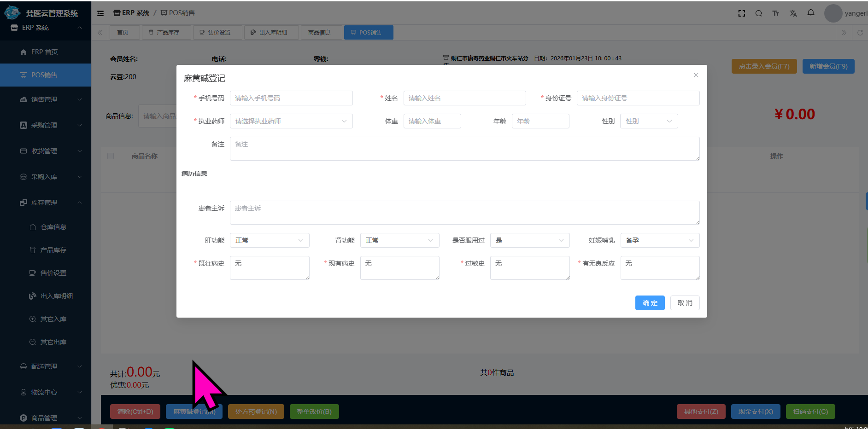Open the language translation icon
Viewport: 868px width, 429px height.
pos(793,13)
